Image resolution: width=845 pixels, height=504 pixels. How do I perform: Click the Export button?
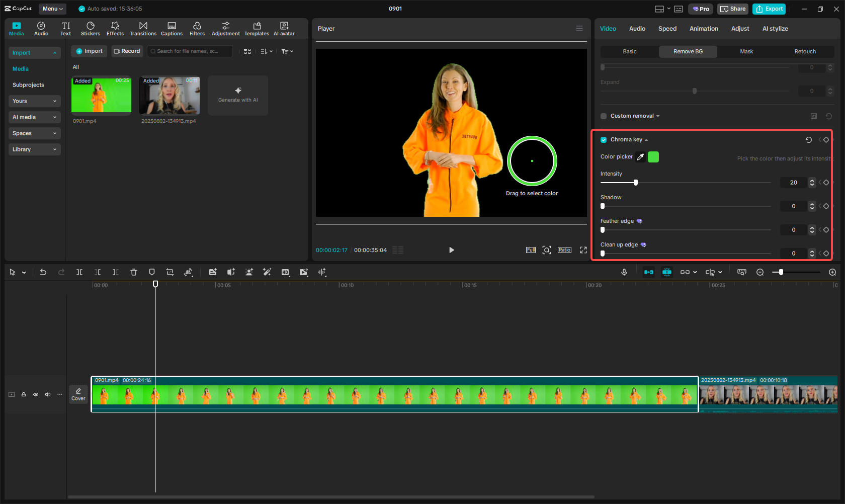click(x=769, y=9)
